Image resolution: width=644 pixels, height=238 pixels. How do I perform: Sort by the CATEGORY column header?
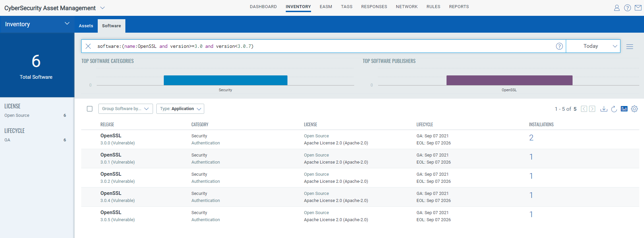[200, 125]
